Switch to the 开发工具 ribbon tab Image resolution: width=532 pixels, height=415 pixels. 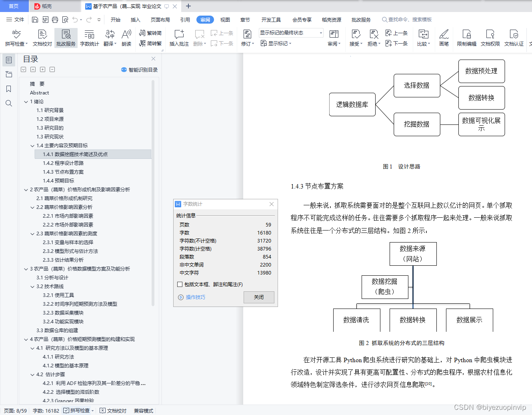(x=271, y=20)
